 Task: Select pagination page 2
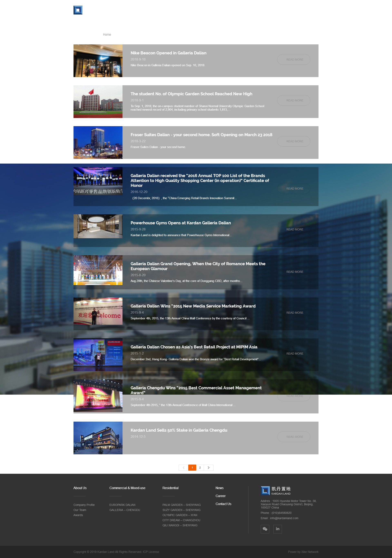click(200, 468)
